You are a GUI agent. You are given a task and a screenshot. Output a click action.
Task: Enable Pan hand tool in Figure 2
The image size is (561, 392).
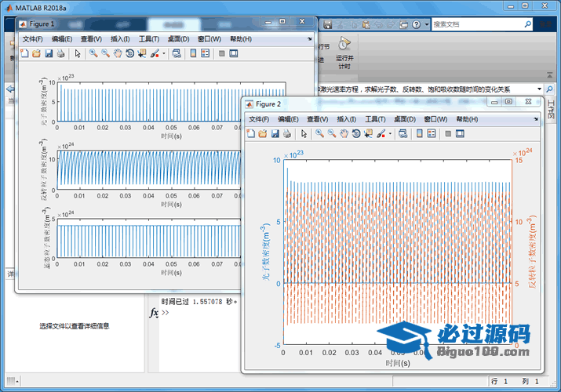click(x=344, y=133)
